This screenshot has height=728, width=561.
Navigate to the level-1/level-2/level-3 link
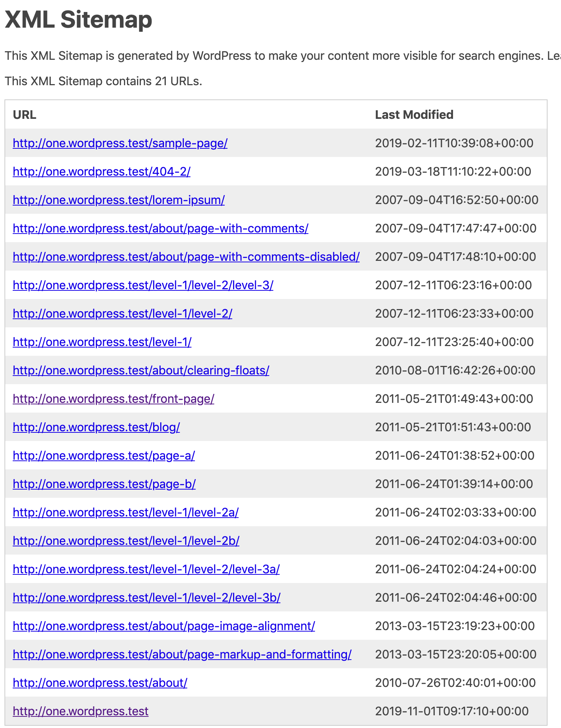(x=142, y=285)
